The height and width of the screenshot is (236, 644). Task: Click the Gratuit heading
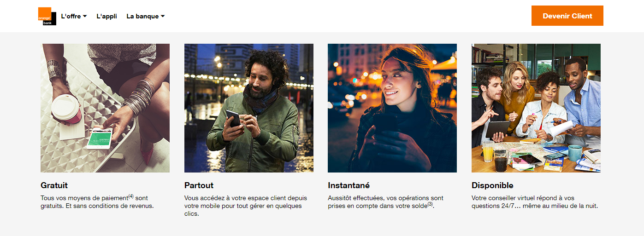click(x=54, y=185)
